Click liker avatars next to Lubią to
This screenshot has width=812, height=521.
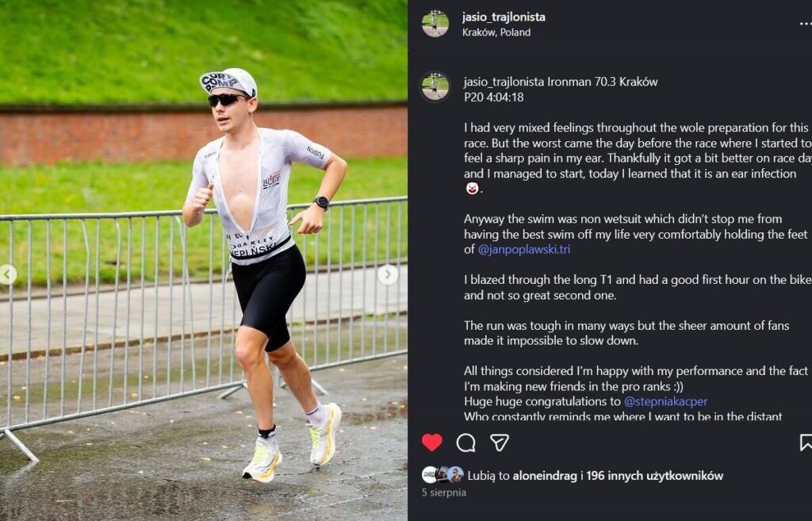point(442,475)
